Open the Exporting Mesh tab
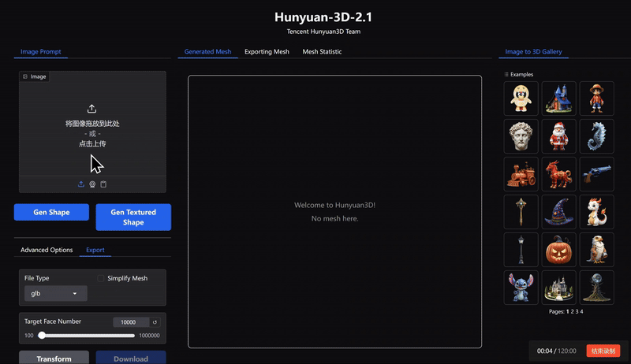This screenshot has height=364, width=631. 267,52
